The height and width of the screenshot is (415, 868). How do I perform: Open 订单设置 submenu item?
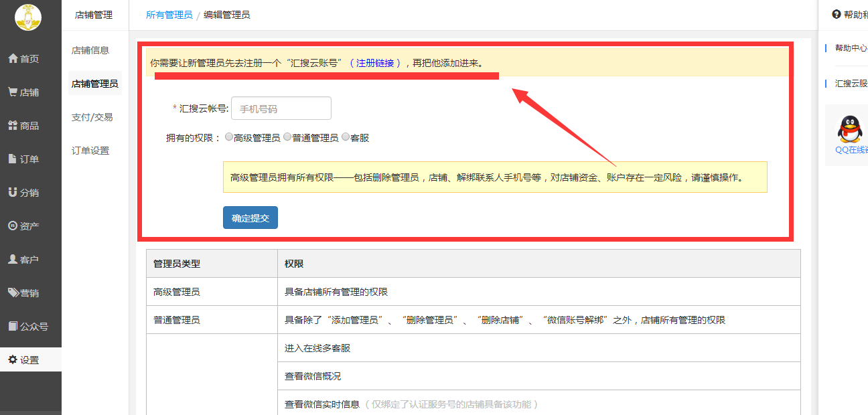click(90, 151)
